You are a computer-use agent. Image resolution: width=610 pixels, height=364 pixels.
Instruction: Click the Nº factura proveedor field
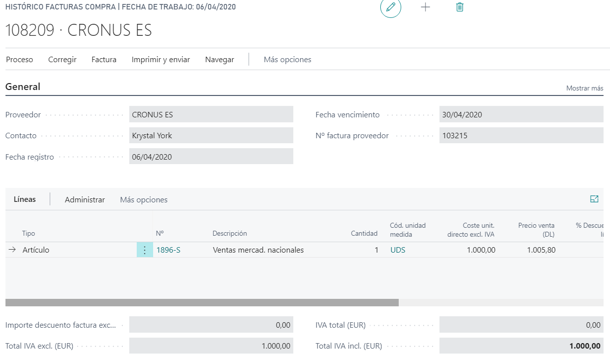click(x=521, y=135)
